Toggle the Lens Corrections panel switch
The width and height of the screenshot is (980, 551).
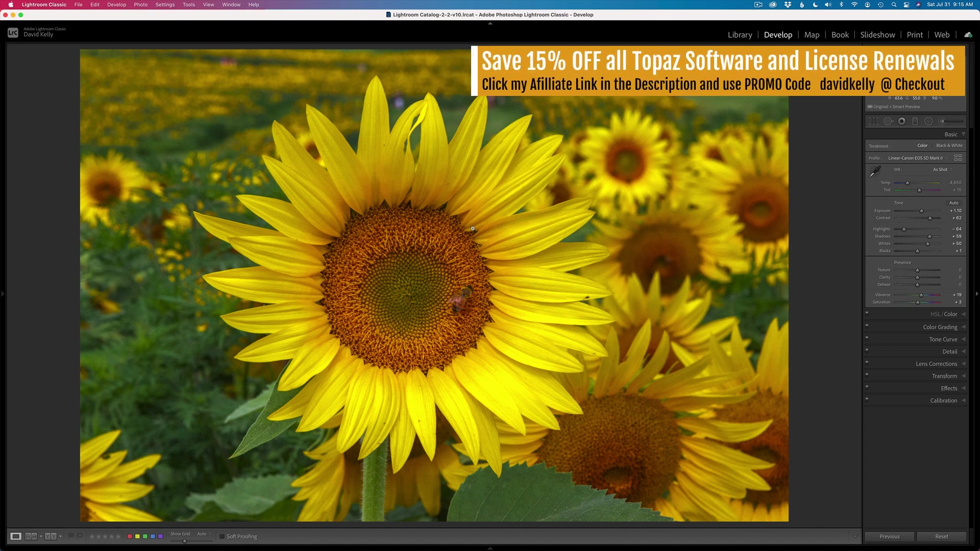[867, 362]
